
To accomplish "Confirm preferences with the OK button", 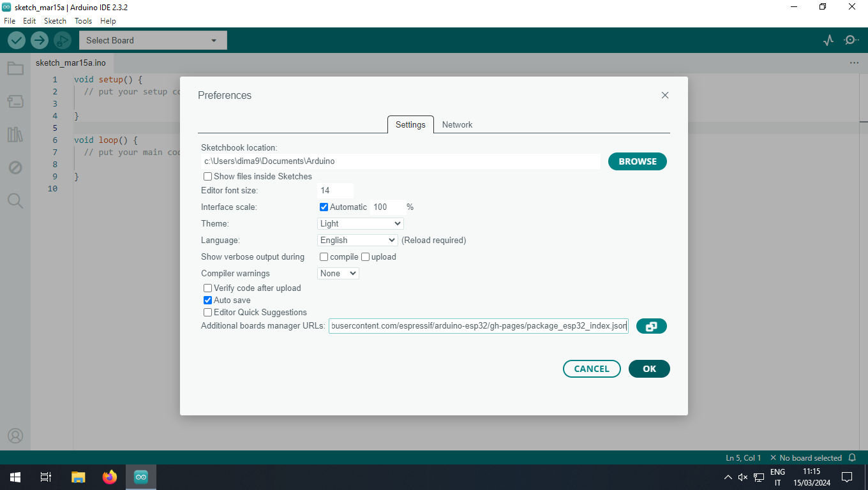I will 649,369.
